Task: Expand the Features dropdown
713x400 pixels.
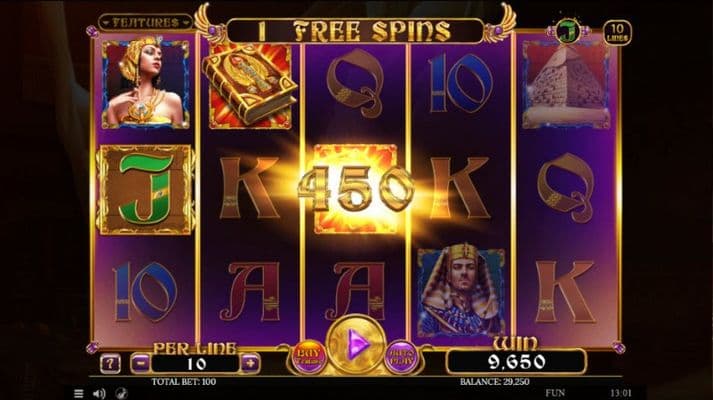Action: pyautogui.click(x=146, y=22)
